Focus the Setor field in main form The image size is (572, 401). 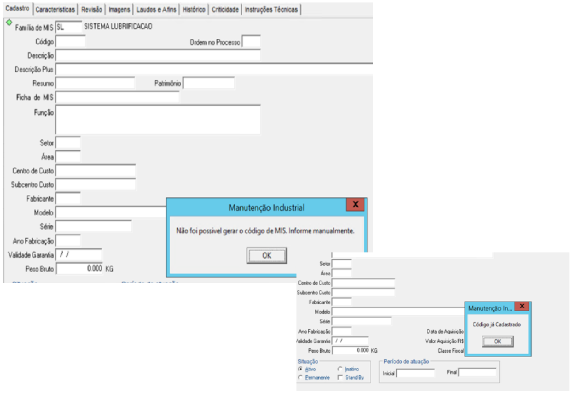(68, 142)
